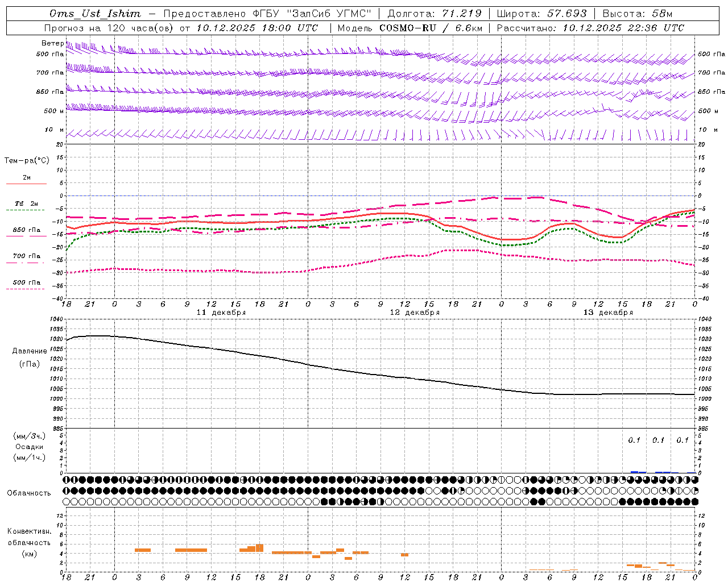Click the tallest orange convective cloud bar
The width and height of the screenshot is (728, 582).
click(x=259, y=548)
